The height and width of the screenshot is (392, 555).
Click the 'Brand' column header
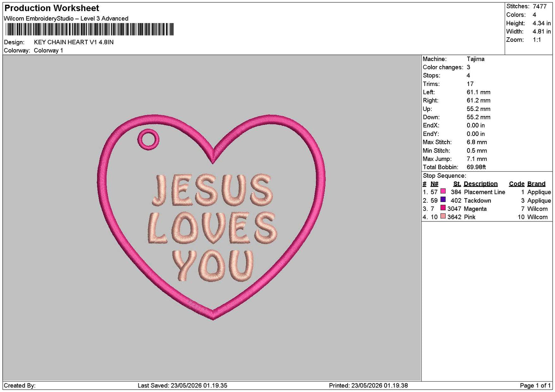536,184
